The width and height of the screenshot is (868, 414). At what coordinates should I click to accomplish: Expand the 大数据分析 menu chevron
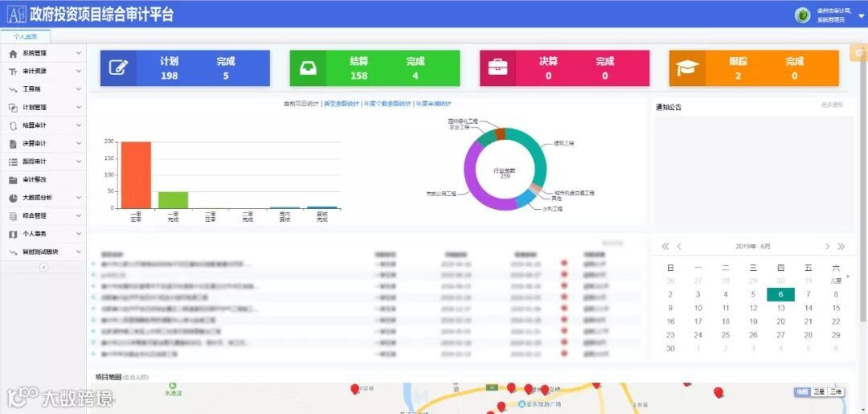click(x=79, y=198)
